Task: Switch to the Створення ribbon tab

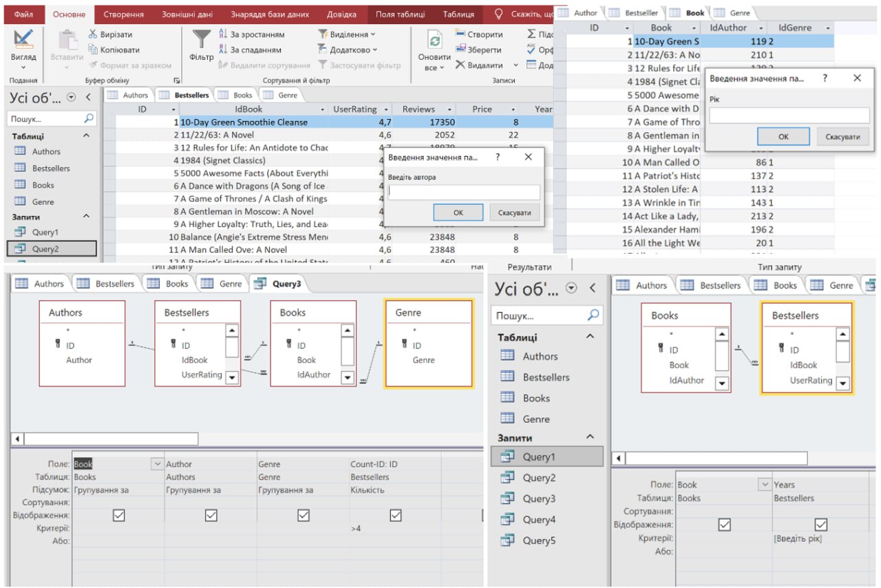Action: click(123, 14)
